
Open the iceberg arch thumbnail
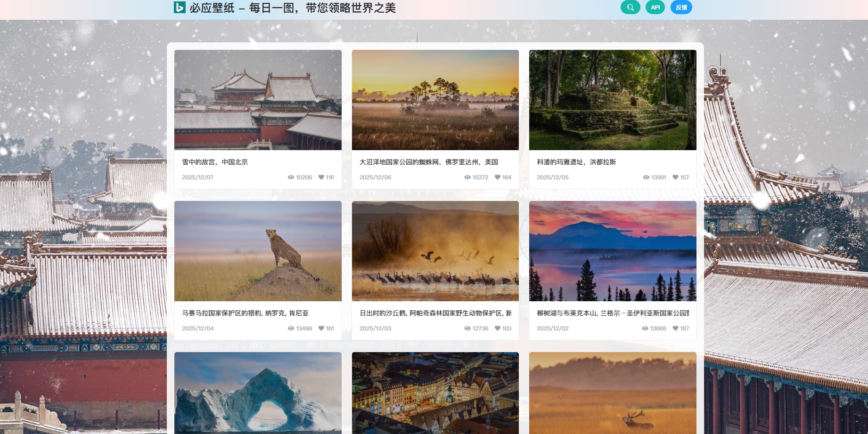(258, 393)
